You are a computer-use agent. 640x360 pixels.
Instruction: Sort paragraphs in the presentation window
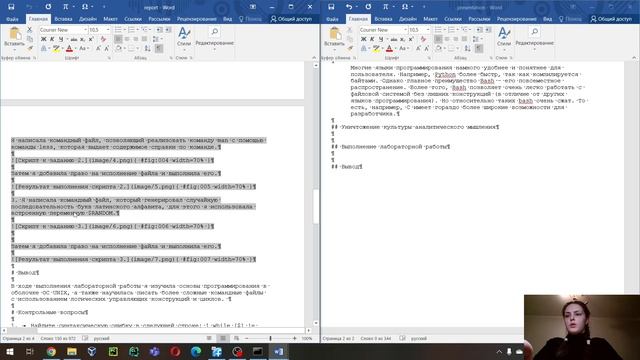click(x=467, y=49)
